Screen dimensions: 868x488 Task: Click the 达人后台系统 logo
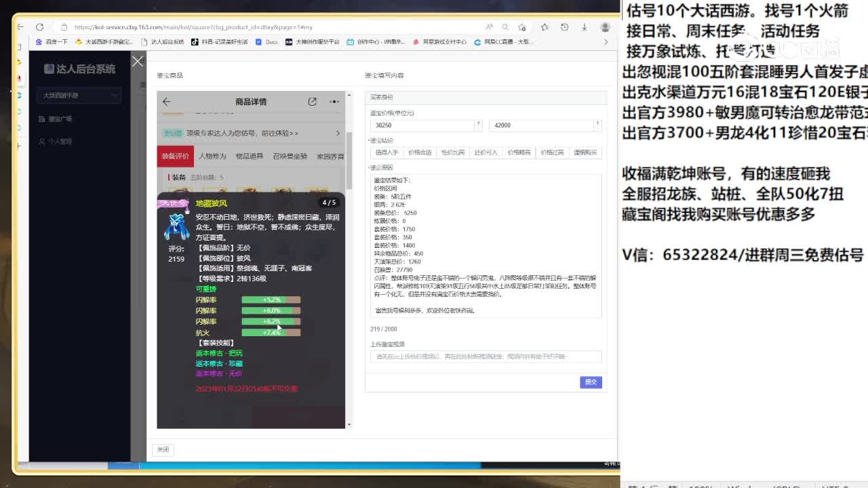pyautogui.click(x=79, y=68)
